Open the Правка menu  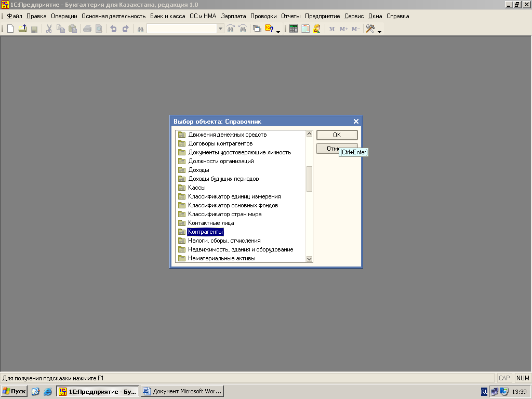click(36, 16)
